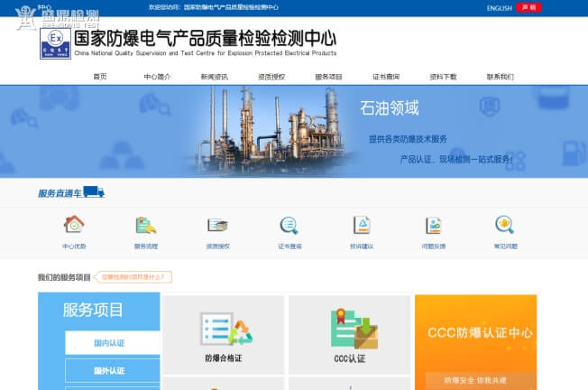
Task: Click 服务流程 label text
Action: click(x=146, y=246)
